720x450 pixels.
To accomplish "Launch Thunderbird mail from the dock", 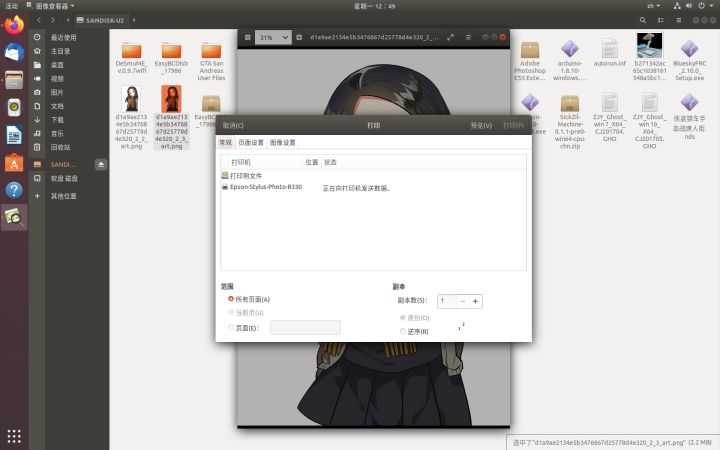I will pyautogui.click(x=14, y=52).
